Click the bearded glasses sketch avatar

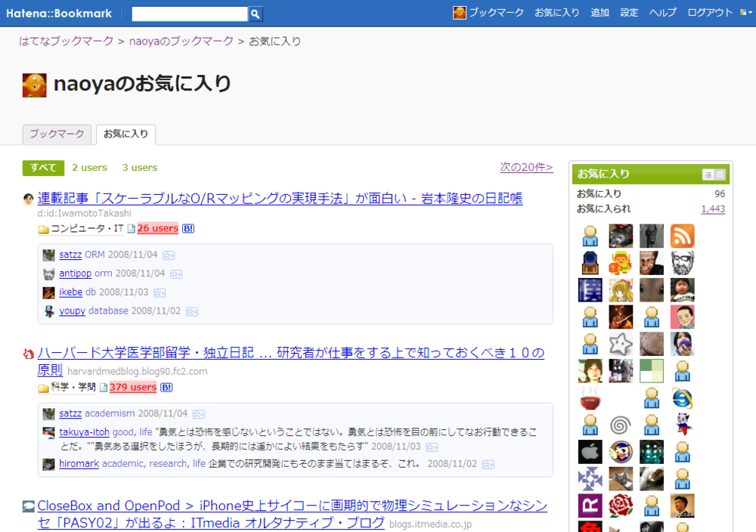[x=682, y=263]
